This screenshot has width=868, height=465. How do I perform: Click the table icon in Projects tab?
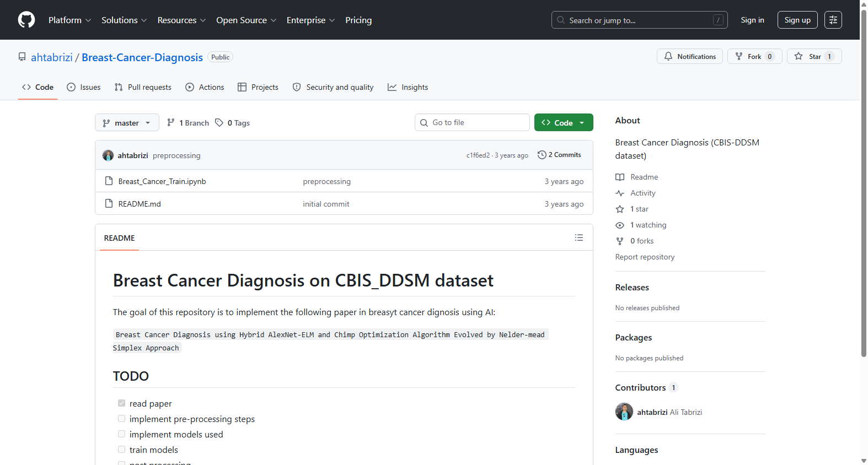[242, 87]
